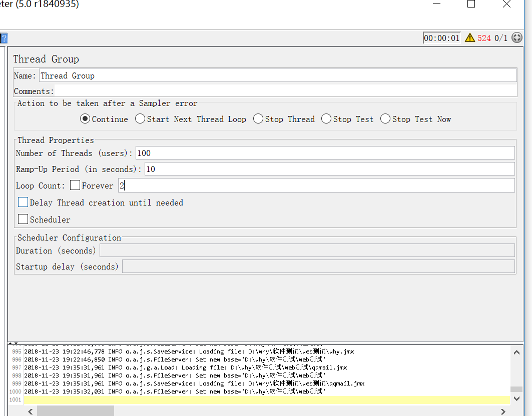Click the Ramp-Up Period input field
Screen dimensions: 532x416
point(329,169)
